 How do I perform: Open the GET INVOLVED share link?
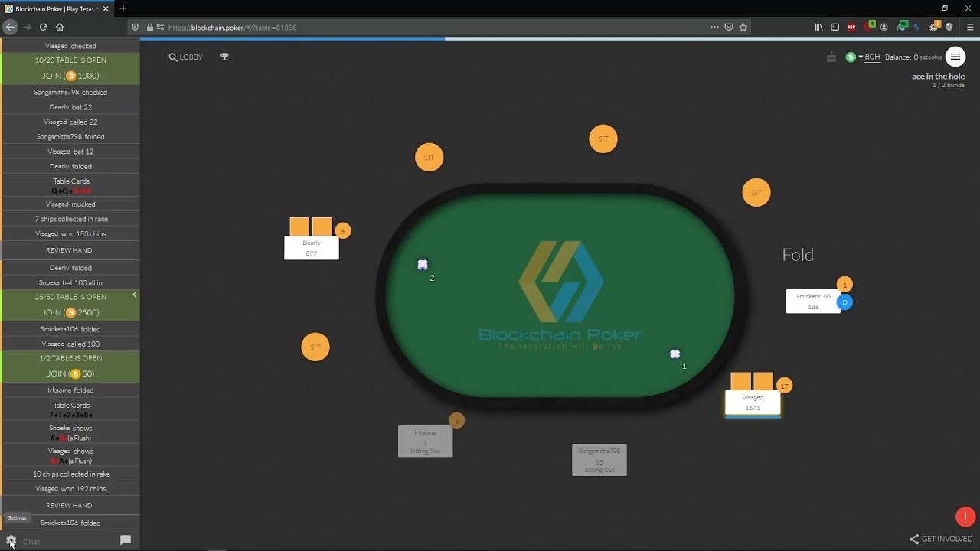point(941,539)
